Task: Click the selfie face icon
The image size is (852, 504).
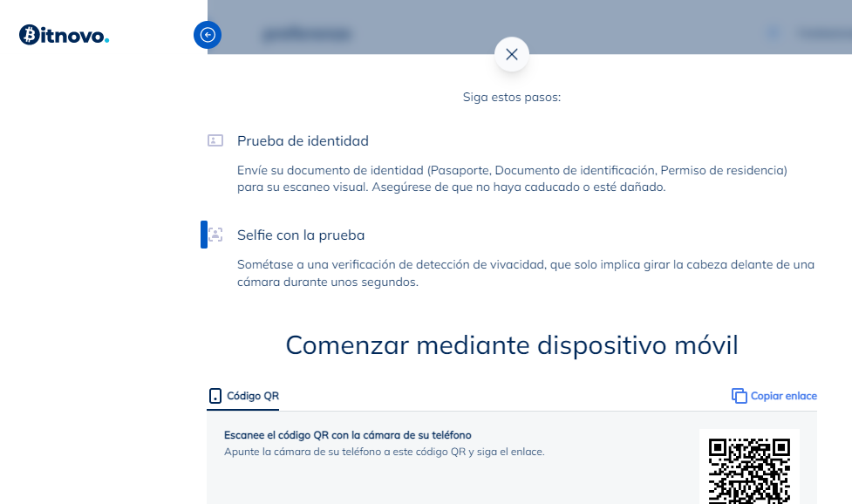Action: click(215, 235)
